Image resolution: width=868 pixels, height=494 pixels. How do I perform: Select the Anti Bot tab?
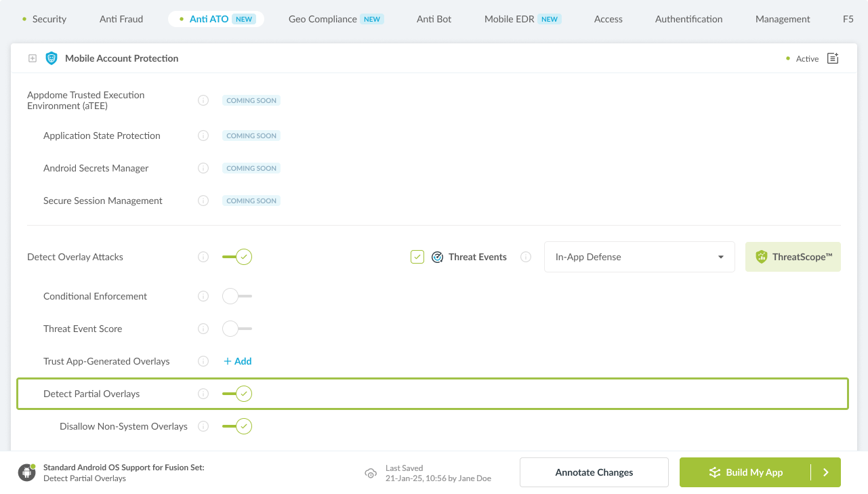(434, 19)
